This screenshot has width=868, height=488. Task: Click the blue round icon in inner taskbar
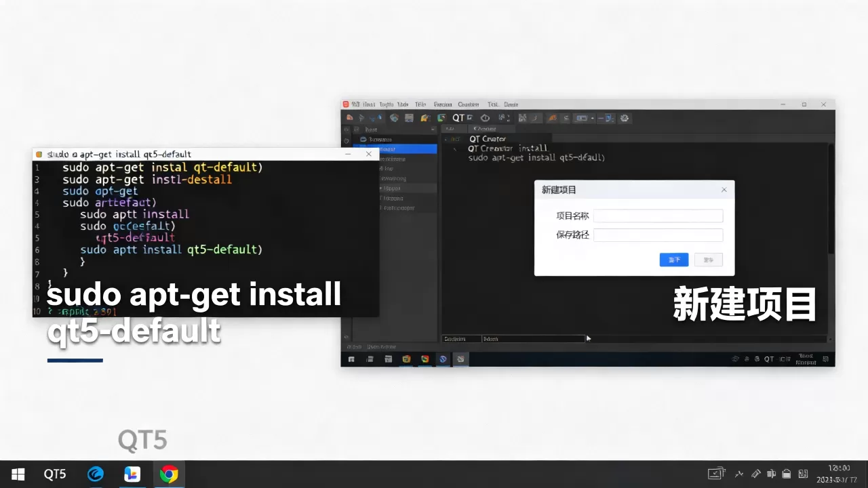(443, 359)
